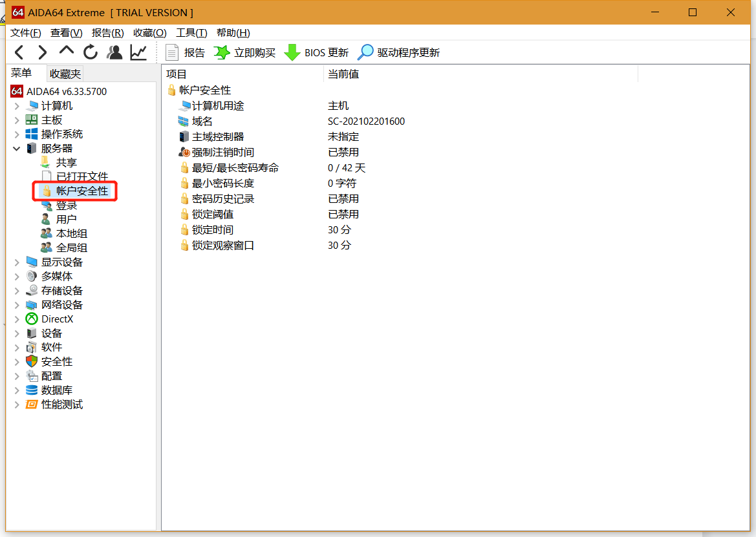Image resolution: width=756 pixels, height=537 pixels.
Task: Expand the 计算机 tree node
Action: (x=16, y=105)
